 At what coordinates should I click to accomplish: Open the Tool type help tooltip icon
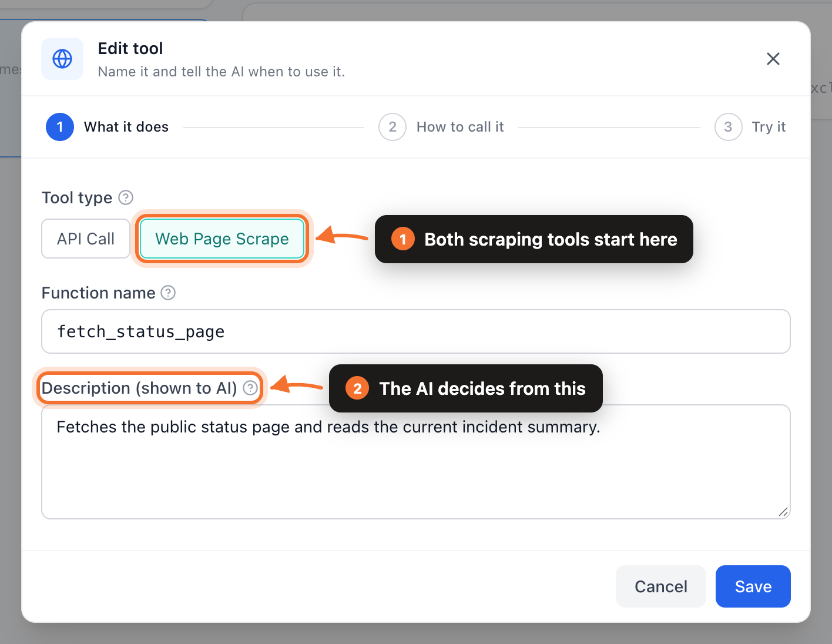[126, 197]
